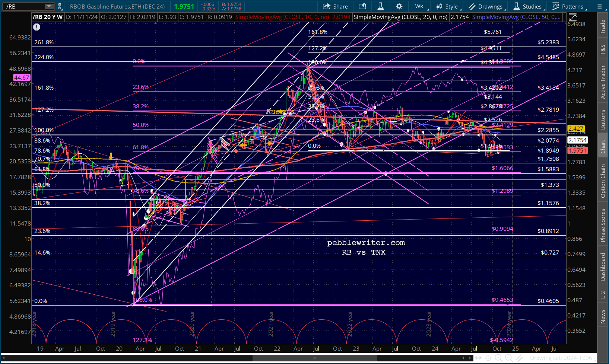
Task: Open the drawing tools slash icon
Action: click(519, 358)
